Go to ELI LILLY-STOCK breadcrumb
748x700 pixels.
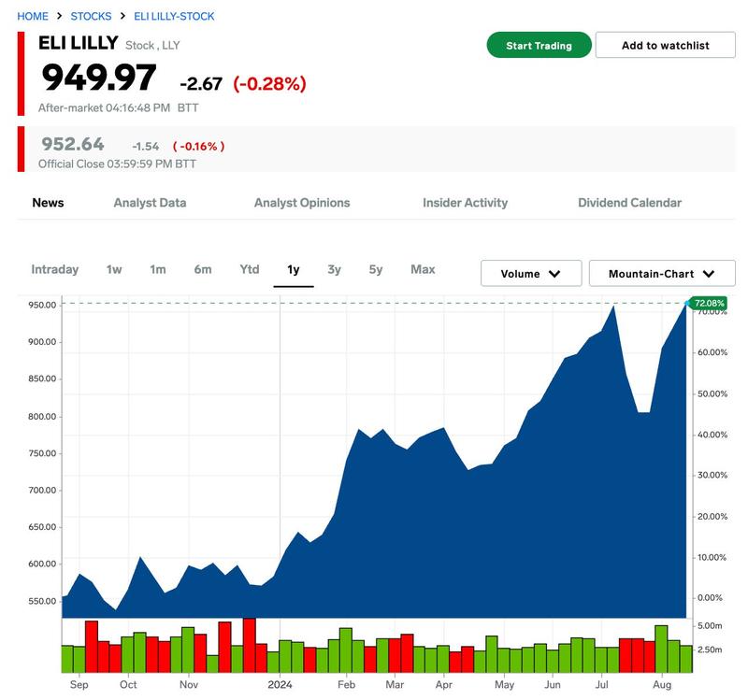pos(174,16)
